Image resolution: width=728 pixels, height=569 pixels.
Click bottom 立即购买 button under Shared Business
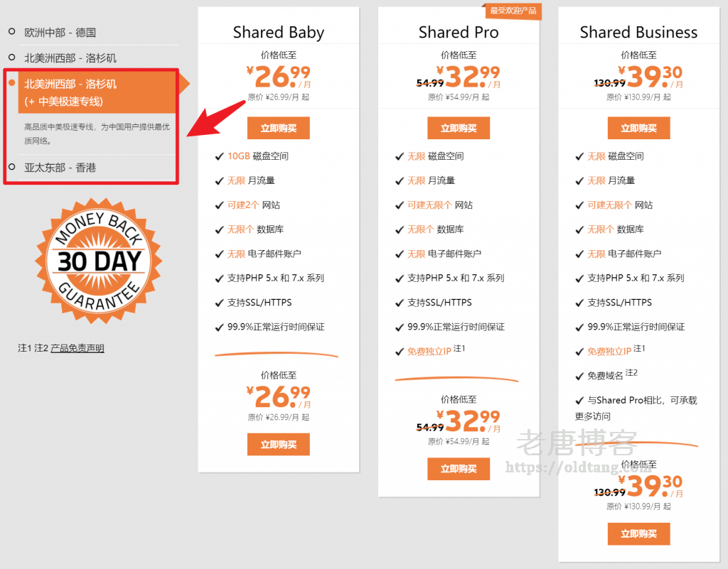[638, 534]
